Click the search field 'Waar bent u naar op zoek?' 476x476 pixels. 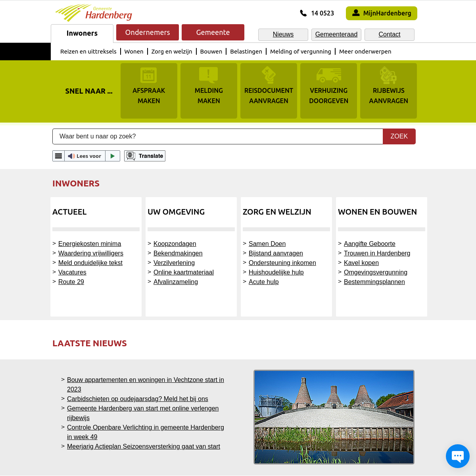click(x=218, y=136)
